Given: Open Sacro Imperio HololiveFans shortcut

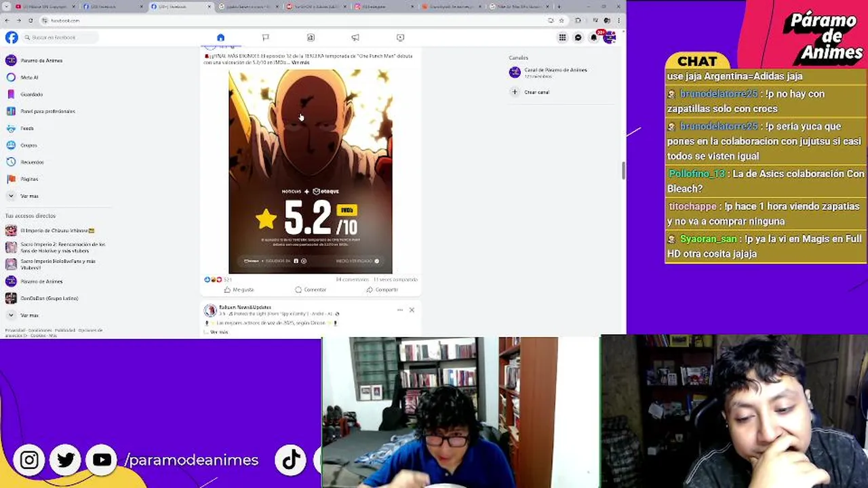Looking at the screenshot, I should [52, 264].
